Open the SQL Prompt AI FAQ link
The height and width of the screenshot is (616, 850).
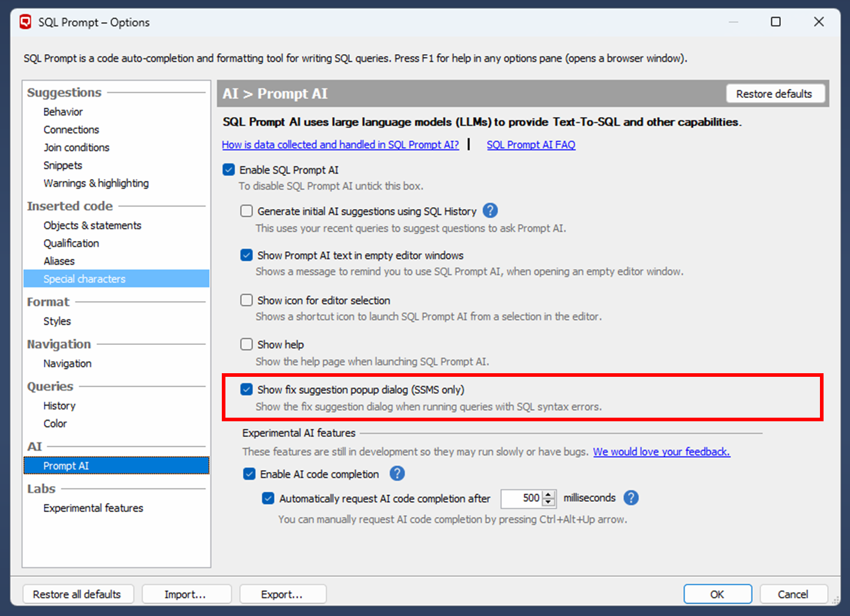pos(531,145)
